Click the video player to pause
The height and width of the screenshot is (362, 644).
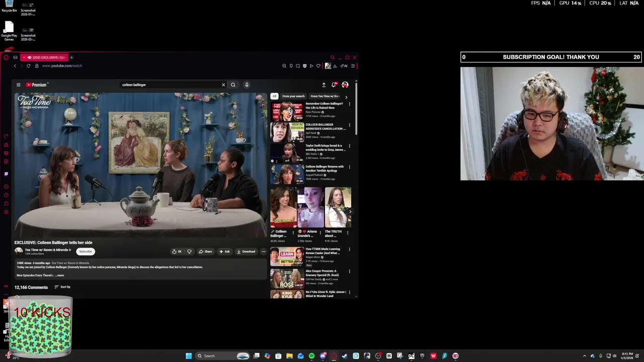click(x=140, y=164)
